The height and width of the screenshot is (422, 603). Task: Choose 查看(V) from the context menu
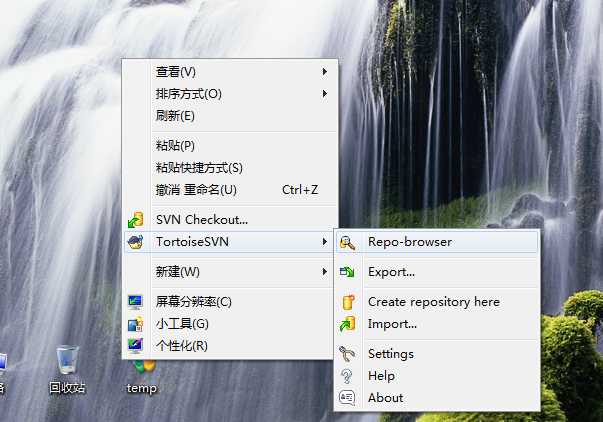[230, 72]
